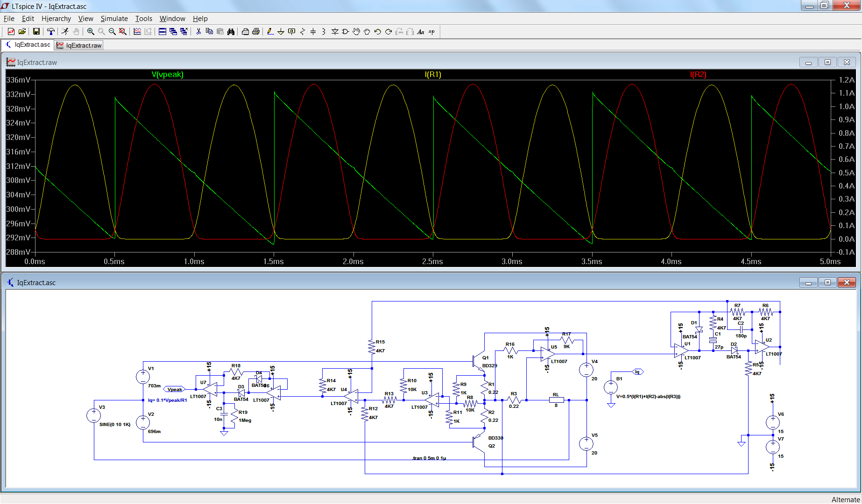
Task: Open the Simulate menu
Action: click(x=114, y=19)
